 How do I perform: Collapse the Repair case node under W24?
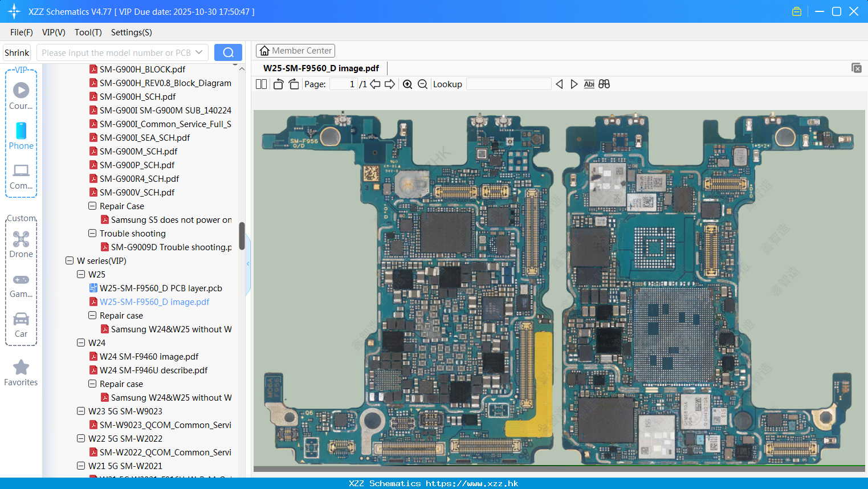(x=92, y=384)
